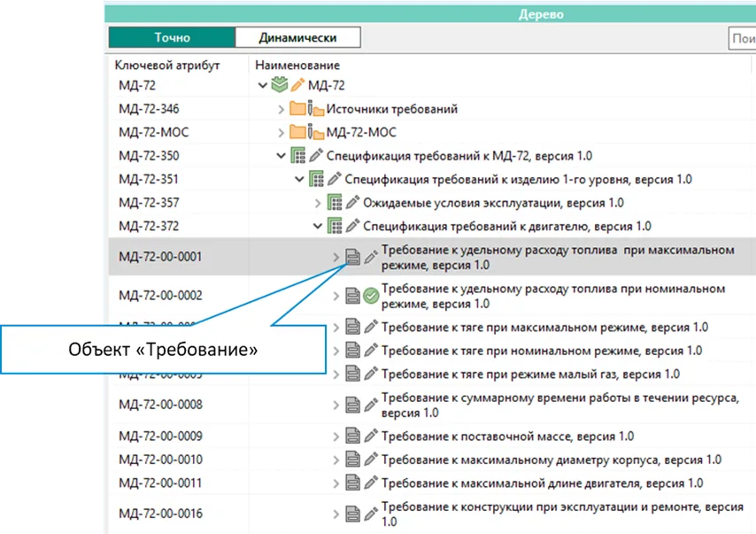The height and width of the screenshot is (534, 756).
Task: Click the specification grid icon of МД-72-350
Action: coord(298,155)
